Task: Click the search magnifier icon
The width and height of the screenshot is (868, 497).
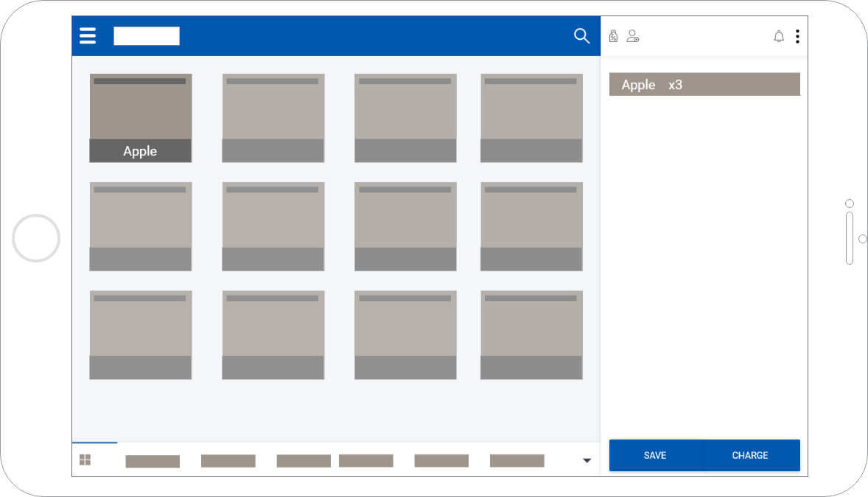Action: pos(581,36)
